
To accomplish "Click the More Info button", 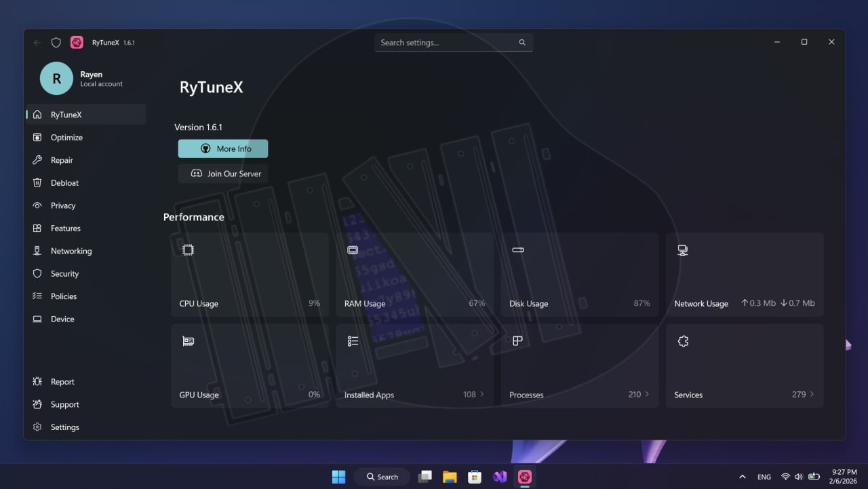I will tap(223, 149).
